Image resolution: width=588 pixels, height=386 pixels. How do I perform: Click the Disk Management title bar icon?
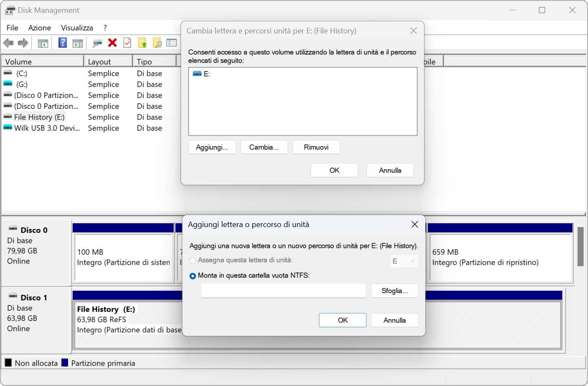click(10, 10)
